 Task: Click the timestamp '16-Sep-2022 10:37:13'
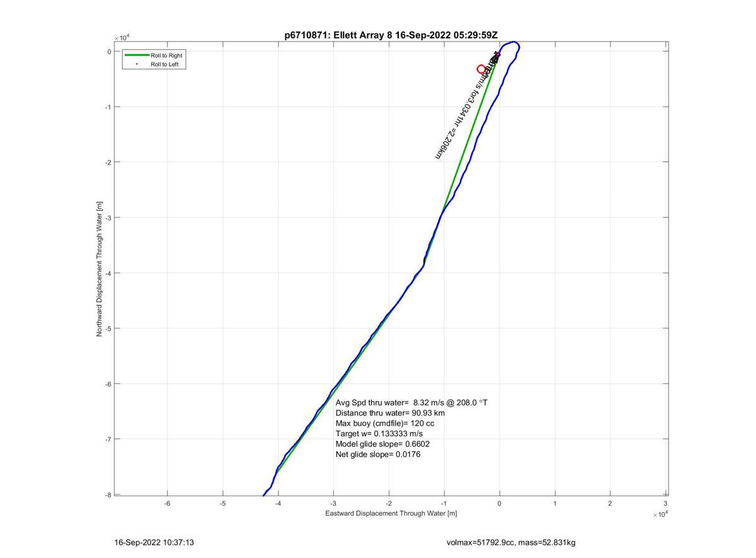tap(154, 542)
